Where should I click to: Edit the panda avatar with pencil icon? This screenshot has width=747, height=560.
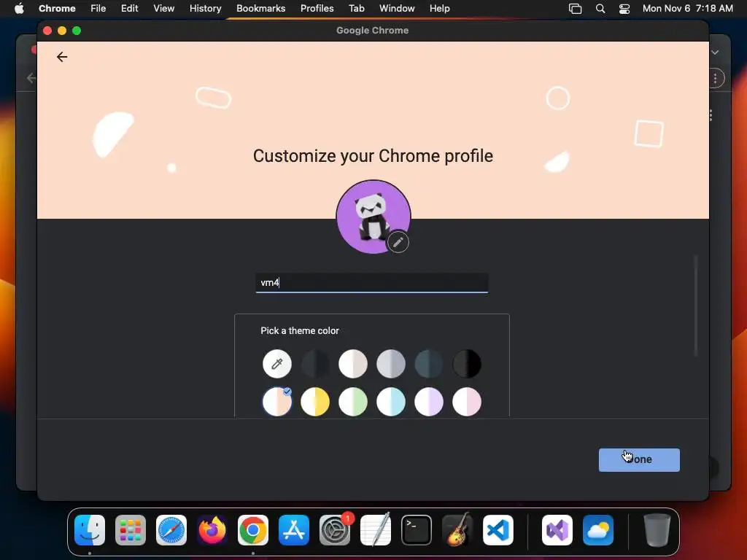(x=398, y=242)
